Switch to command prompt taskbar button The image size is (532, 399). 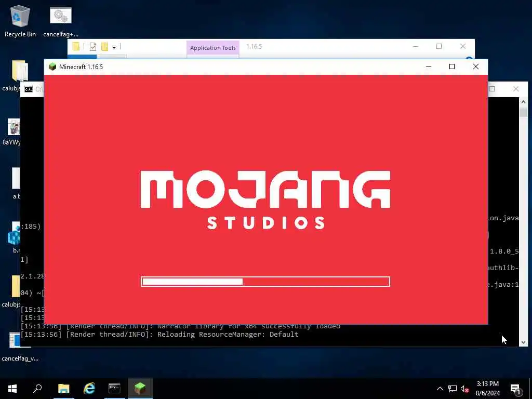[114, 389]
